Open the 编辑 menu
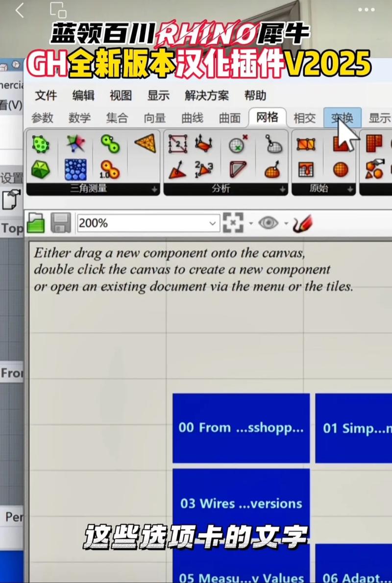 tap(83, 96)
